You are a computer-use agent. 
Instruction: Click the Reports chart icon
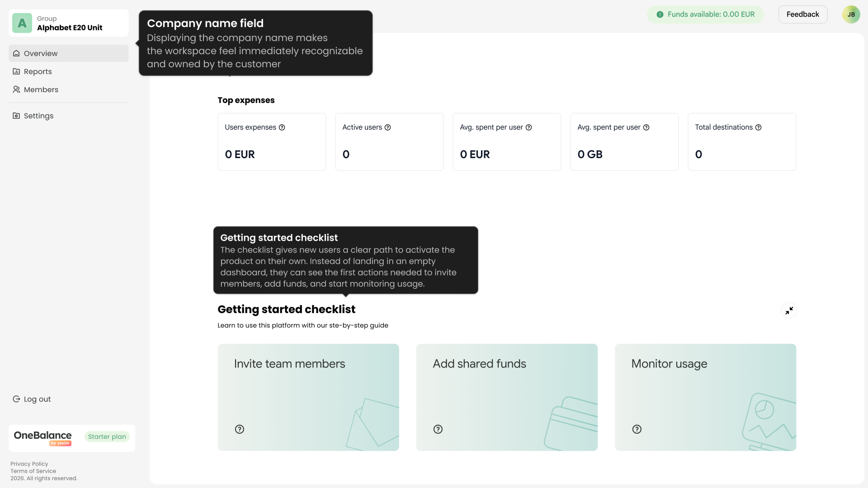pos(16,71)
